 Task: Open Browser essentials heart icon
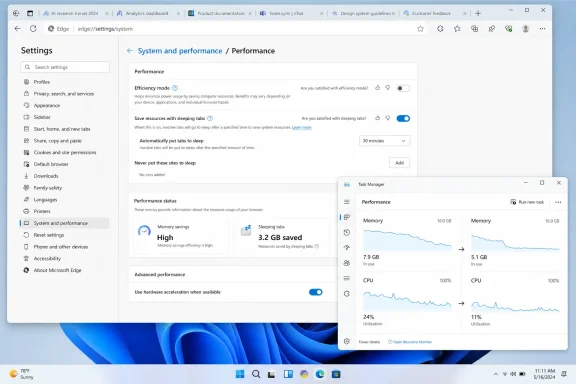coord(508,29)
